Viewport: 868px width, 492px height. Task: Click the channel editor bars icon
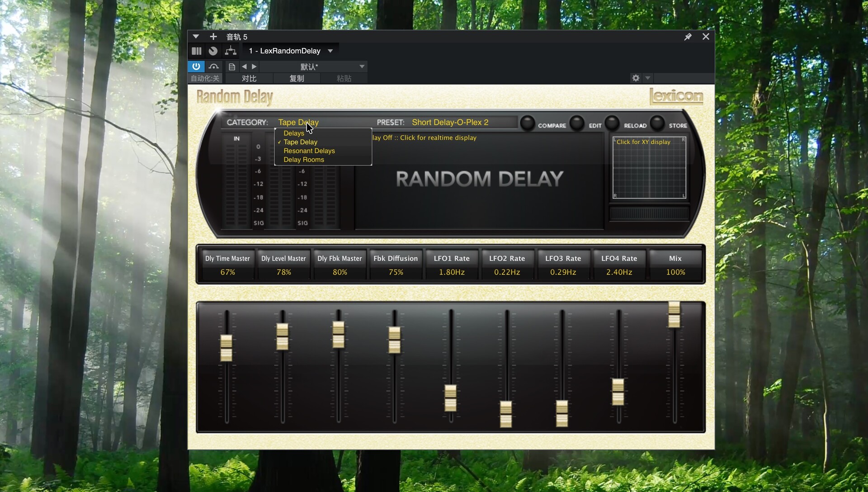pos(197,51)
